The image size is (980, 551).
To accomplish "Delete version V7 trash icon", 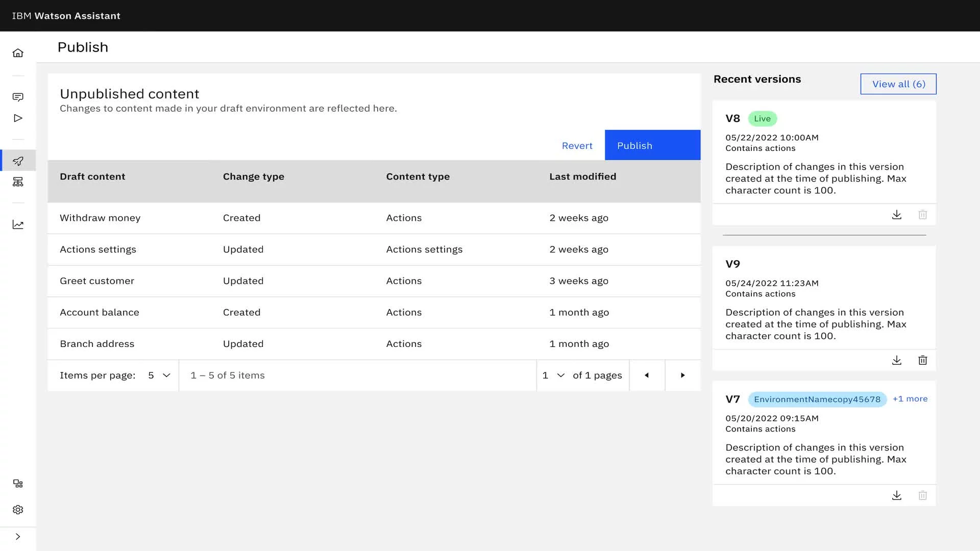I will point(923,495).
